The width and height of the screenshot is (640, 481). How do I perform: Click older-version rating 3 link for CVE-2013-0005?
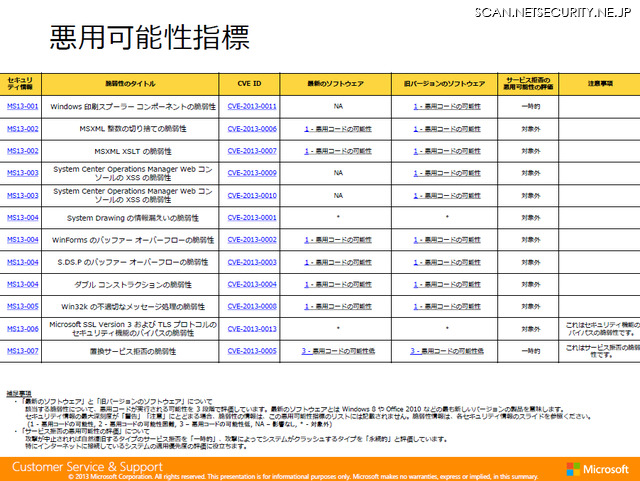(447, 351)
